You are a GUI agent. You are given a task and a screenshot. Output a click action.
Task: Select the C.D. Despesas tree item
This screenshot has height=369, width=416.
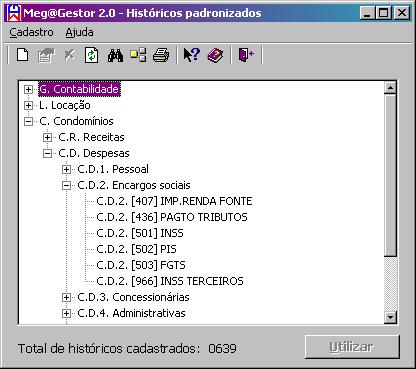click(x=94, y=153)
